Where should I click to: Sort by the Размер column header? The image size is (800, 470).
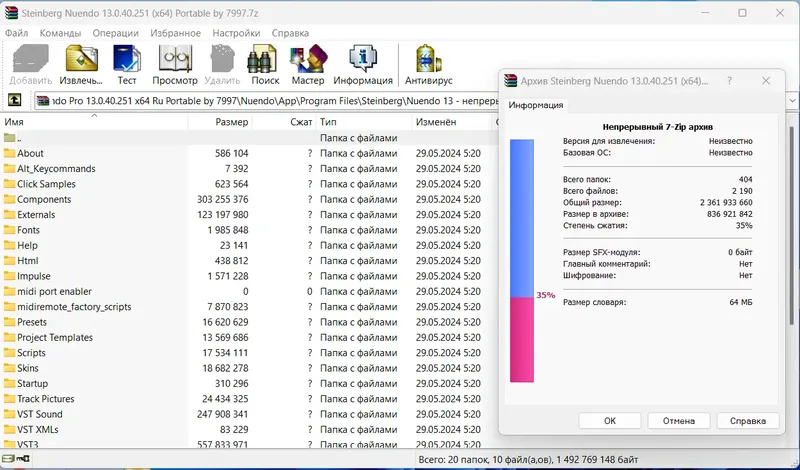pyautogui.click(x=220, y=122)
